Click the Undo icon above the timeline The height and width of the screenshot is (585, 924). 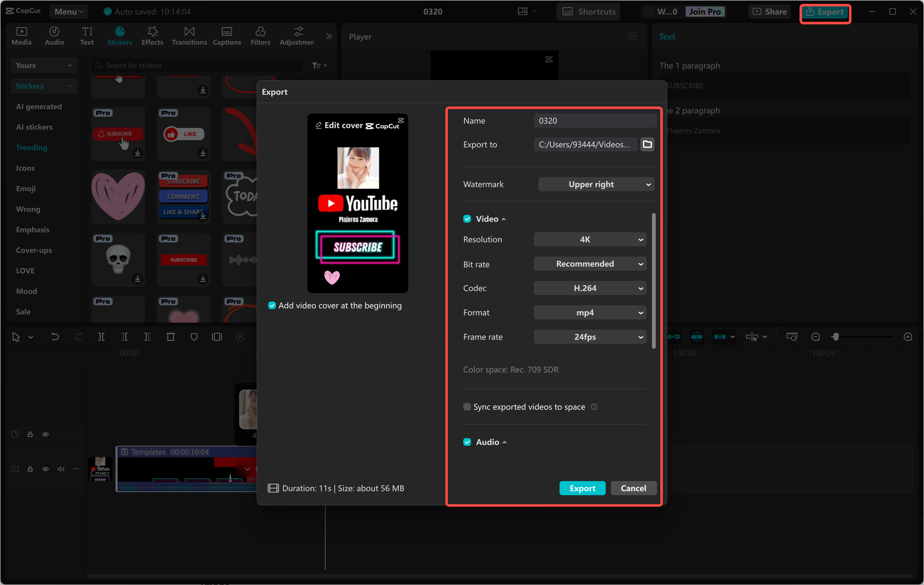[x=55, y=337]
